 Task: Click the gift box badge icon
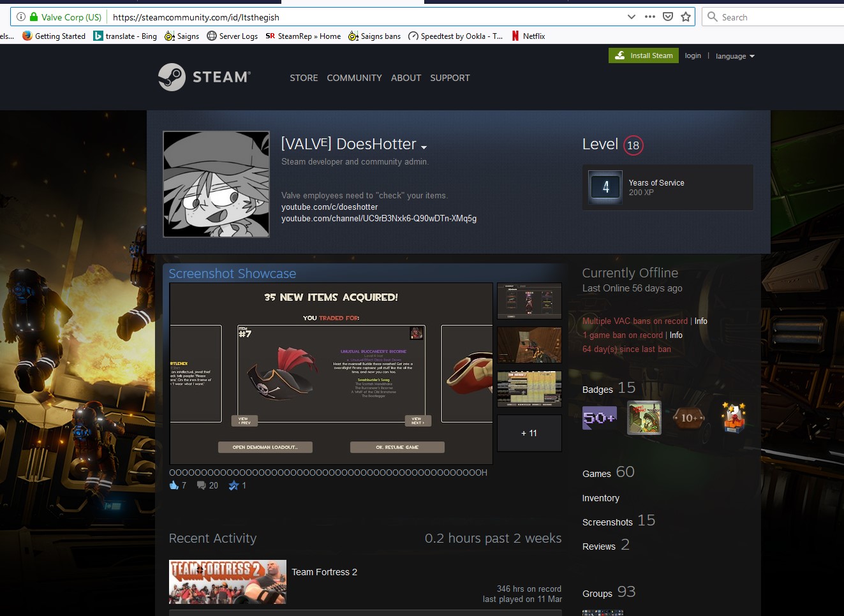734,418
